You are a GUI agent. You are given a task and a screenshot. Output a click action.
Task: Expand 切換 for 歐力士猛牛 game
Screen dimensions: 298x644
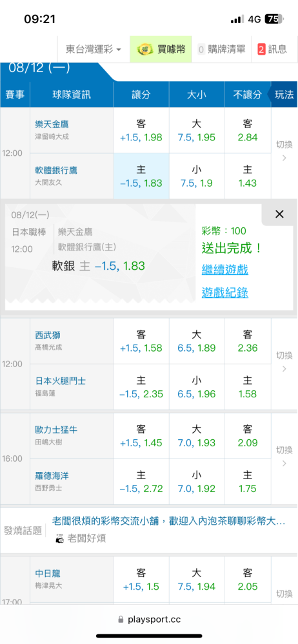284,457
